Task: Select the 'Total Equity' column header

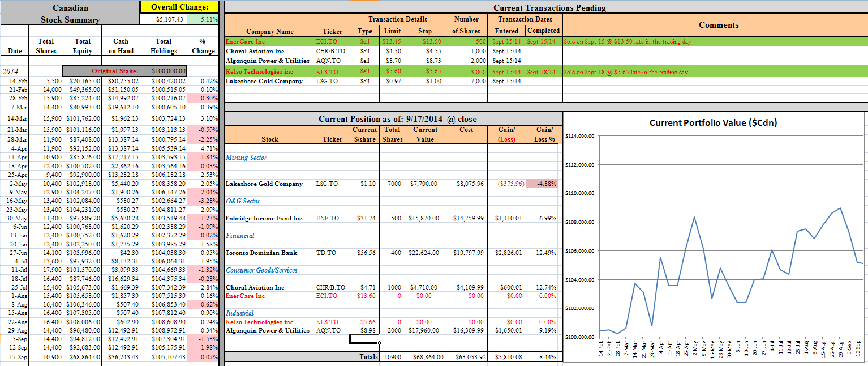Action: click(x=83, y=46)
